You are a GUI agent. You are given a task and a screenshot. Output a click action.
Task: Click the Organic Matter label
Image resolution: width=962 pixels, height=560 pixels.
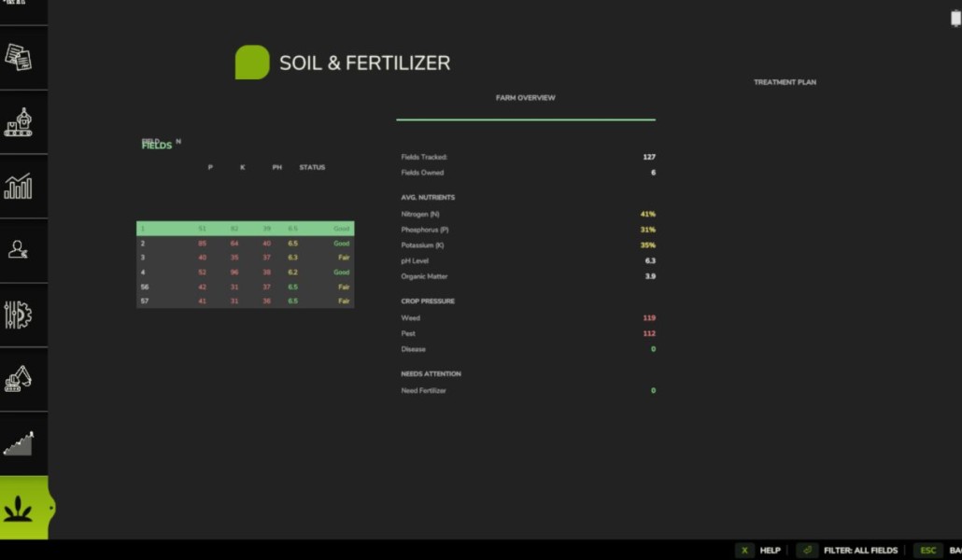click(x=424, y=276)
